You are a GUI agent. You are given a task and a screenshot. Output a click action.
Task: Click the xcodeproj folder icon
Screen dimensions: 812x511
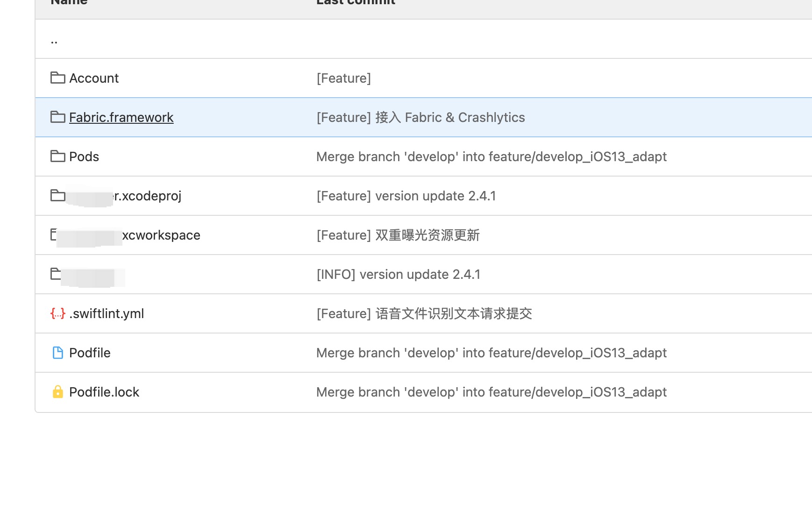pos(57,195)
